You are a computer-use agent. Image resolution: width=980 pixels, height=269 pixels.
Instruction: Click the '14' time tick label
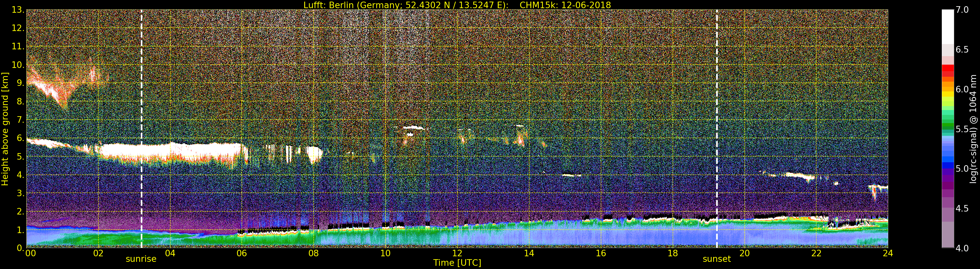click(529, 253)
